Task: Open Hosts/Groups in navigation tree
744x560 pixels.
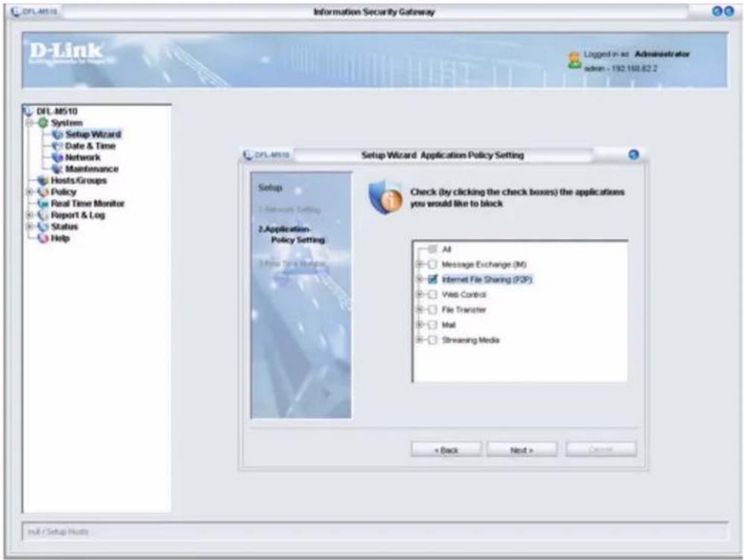Action: pos(79,180)
